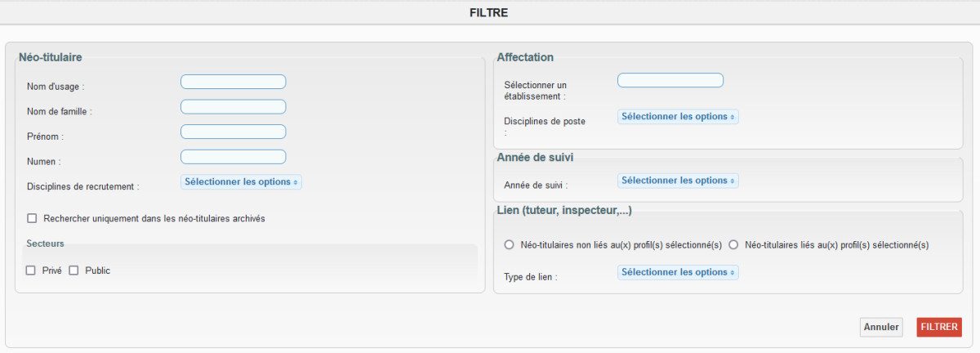
Task: Check the Privé sector box
Action: click(31, 270)
